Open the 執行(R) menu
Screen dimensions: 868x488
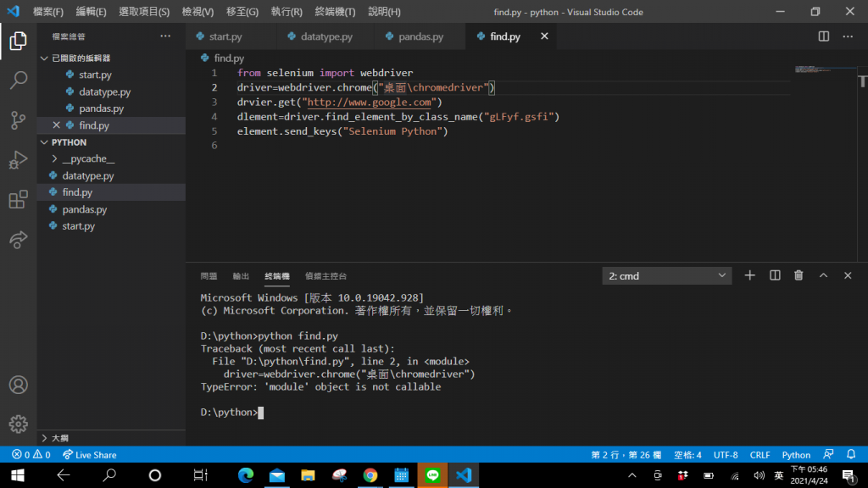[x=287, y=12]
